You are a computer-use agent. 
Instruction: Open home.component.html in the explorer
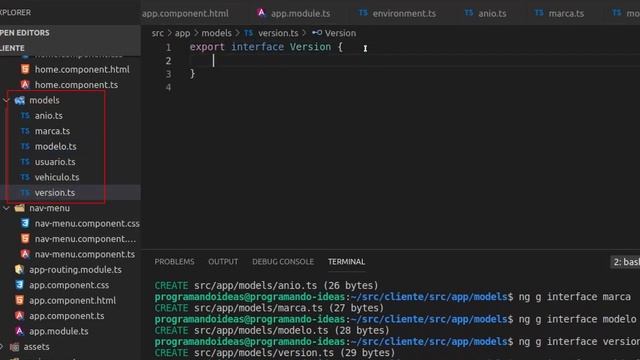click(82, 69)
